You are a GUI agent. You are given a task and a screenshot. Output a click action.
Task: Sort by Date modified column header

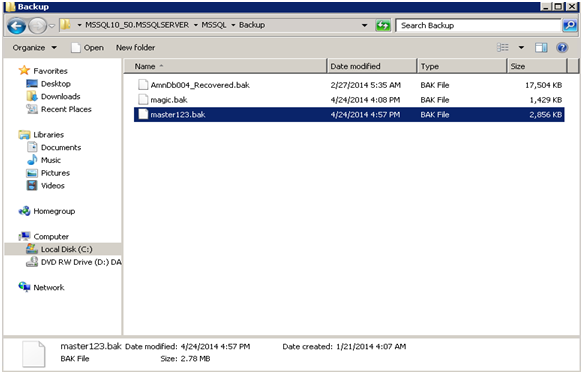[372, 67]
